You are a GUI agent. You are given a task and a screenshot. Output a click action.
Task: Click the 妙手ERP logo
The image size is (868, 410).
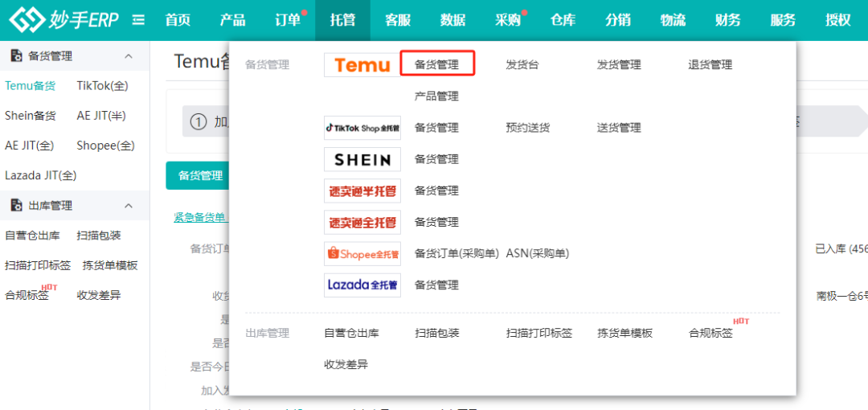pyautogui.click(x=63, y=21)
